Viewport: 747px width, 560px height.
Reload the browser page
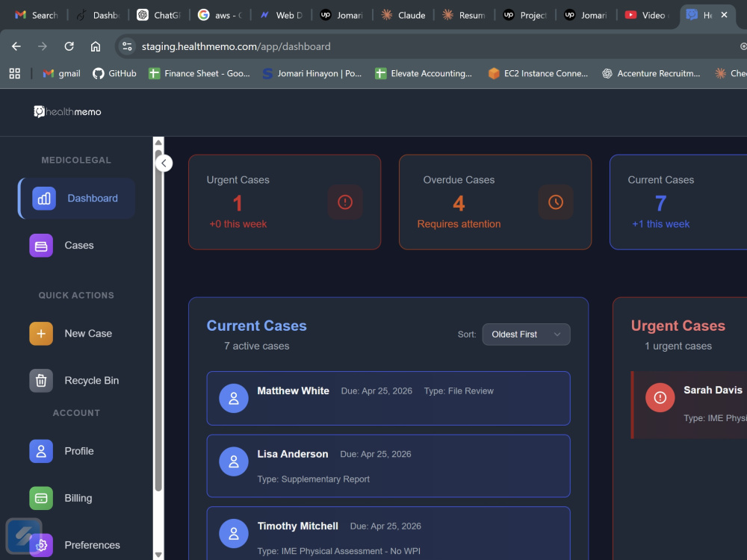pyautogui.click(x=69, y=46)
